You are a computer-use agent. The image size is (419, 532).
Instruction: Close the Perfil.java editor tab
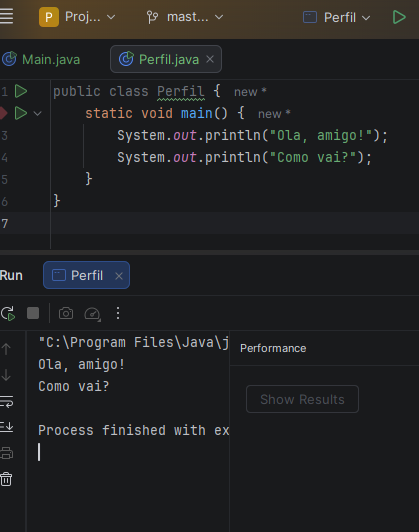coord(210,59)
